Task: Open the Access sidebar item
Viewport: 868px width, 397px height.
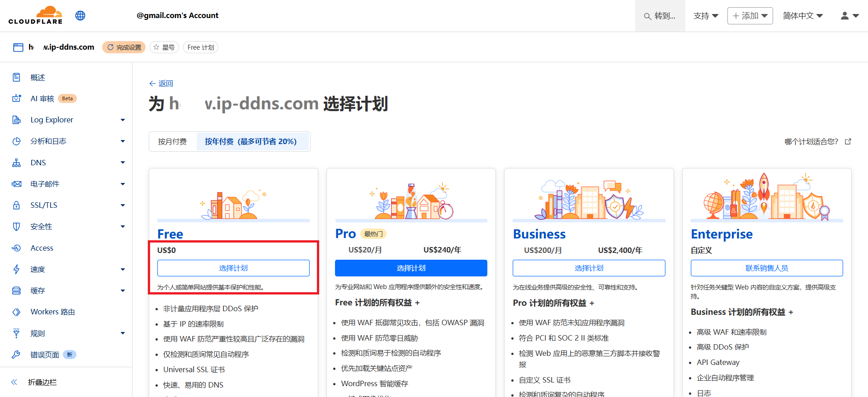Action: [x=42, y=248]
